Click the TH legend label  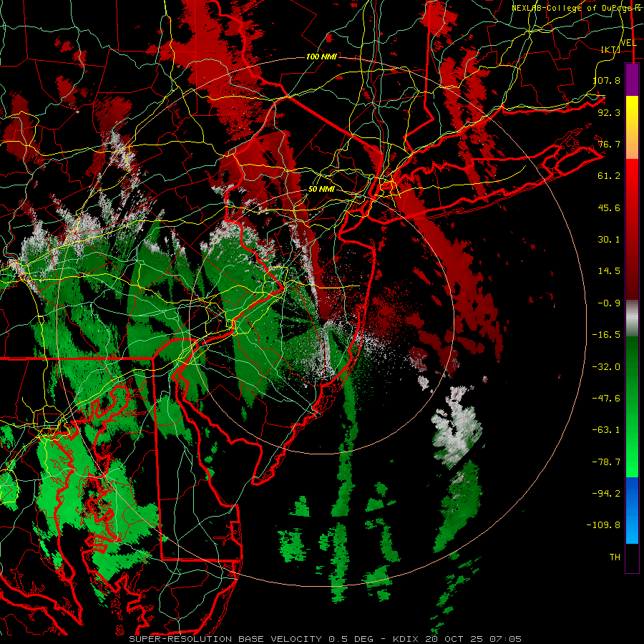click(x=615, y=557)
